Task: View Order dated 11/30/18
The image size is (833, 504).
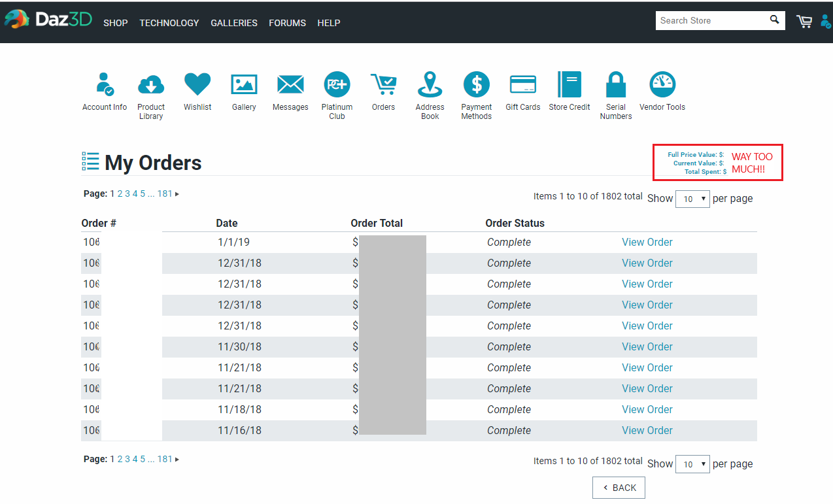Action: coord(647,346)
